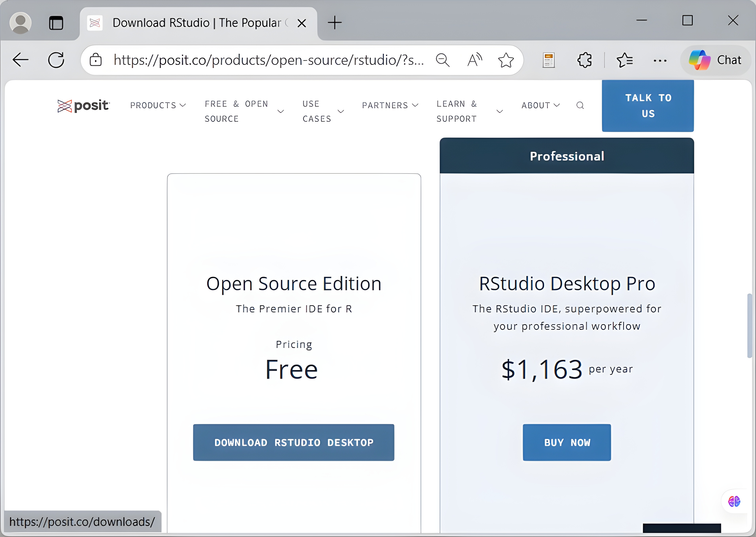Open Read Aloud in address bar
Screen dimensions: 756x537
[474, 60]
